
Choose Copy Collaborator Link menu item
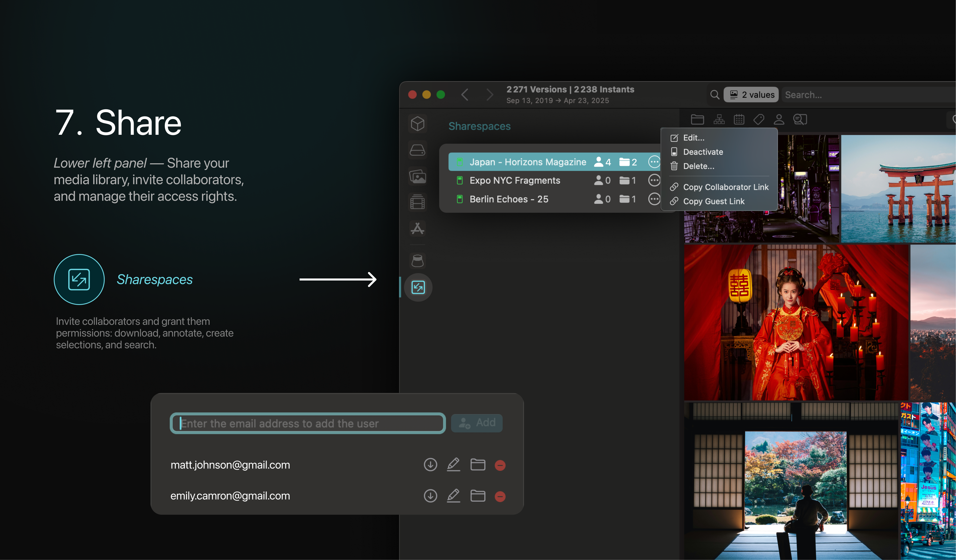[725, 187]
